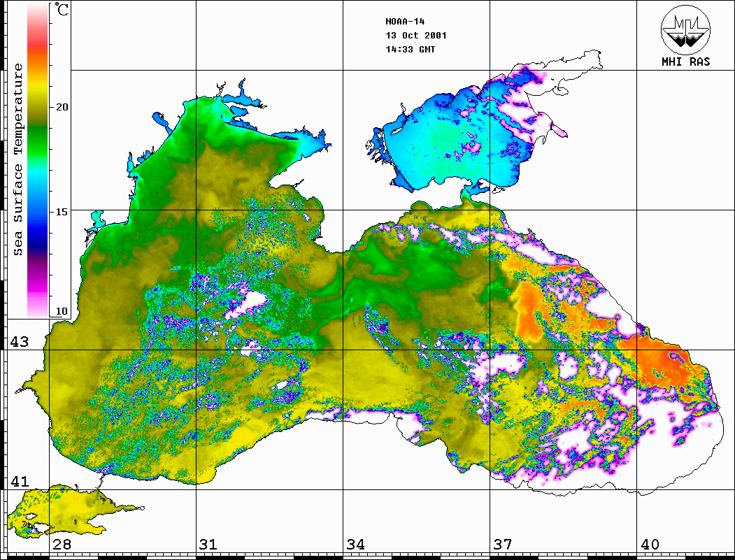Image resolution: width=735 pixels, height=560 pixels.
Task: Click the "MHI RAS" caption text
Action: pyautogui.click(x=685, y=62)
